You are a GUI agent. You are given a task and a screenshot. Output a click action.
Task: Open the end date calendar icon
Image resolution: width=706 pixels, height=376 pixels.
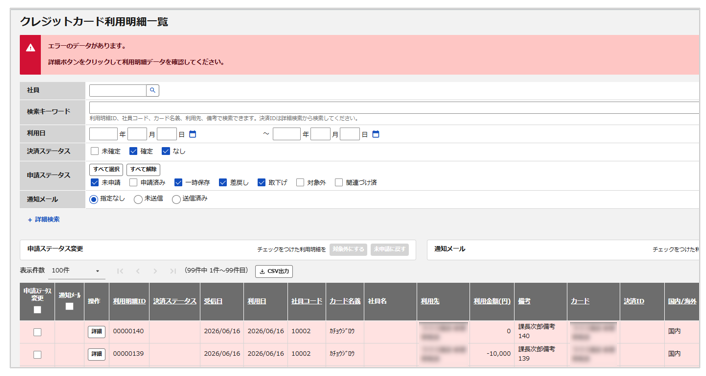(376, 134)
